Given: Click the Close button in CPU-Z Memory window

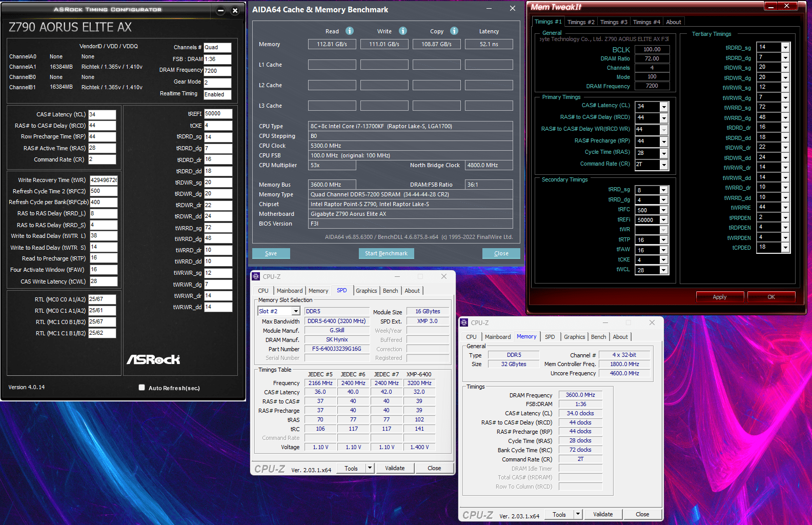Looking at the screenshot, I should (x=642, y=514).
